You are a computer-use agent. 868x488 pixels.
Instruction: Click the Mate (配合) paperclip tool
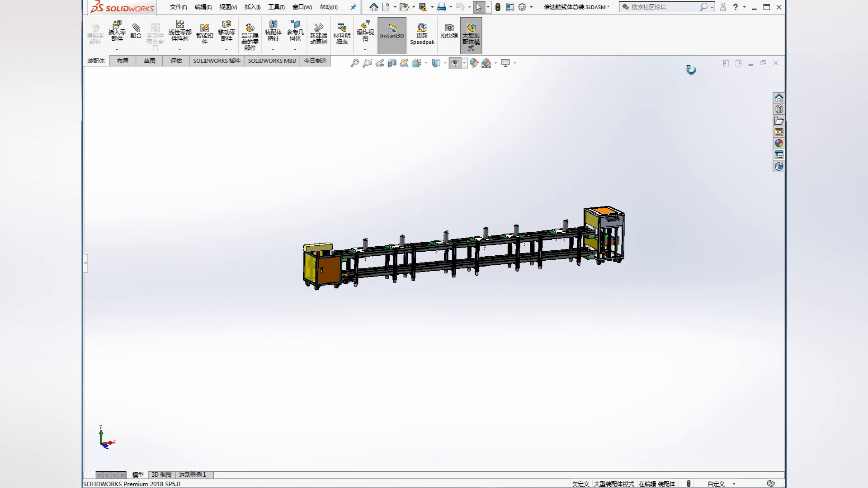136,31
